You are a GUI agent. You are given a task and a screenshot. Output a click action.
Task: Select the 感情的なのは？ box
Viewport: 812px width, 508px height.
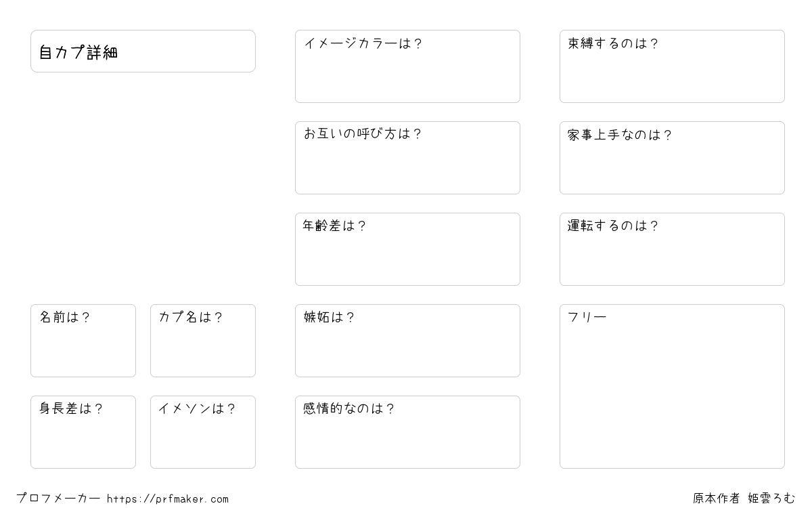pos(407,432)
